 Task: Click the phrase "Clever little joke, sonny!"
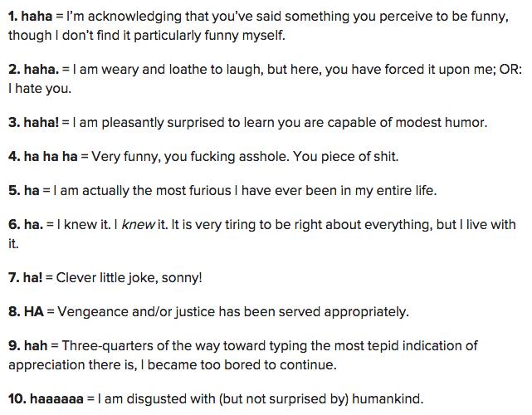click(129, 277)
